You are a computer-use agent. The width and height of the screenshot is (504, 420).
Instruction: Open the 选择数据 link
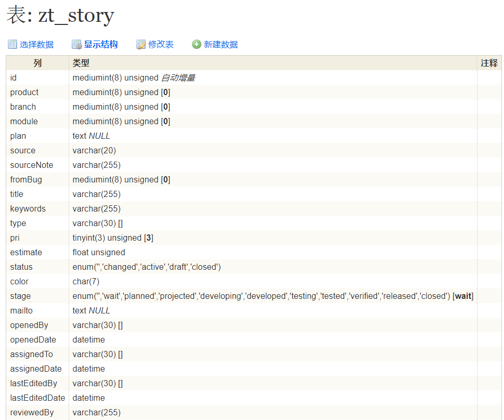(x=36, y=44)
